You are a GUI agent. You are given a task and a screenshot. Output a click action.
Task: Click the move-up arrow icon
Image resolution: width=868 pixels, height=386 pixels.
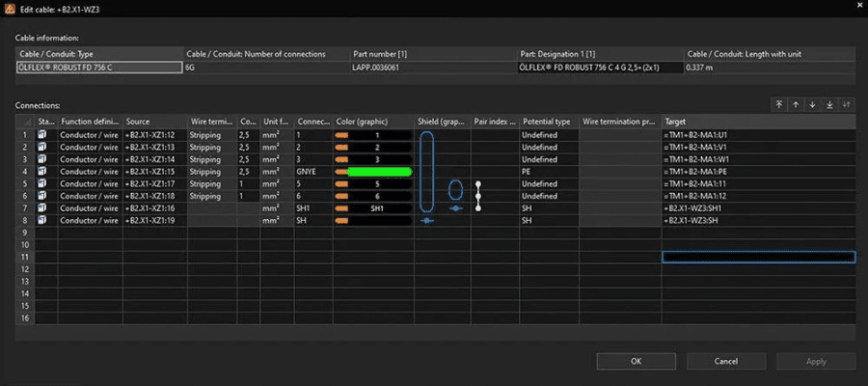click(x=796, y=104)
